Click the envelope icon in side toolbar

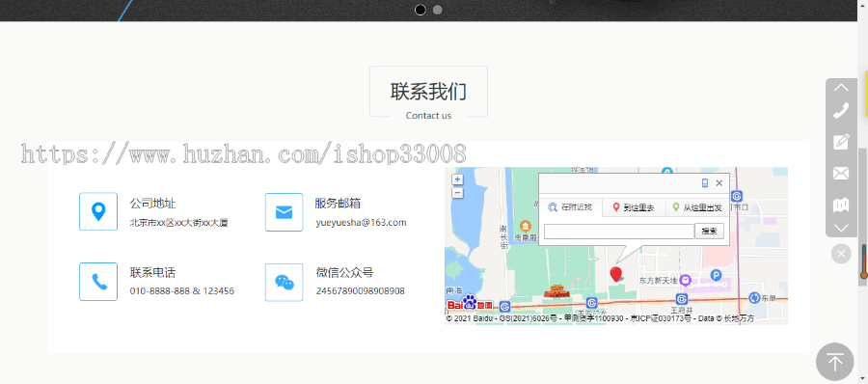(841, 174)
